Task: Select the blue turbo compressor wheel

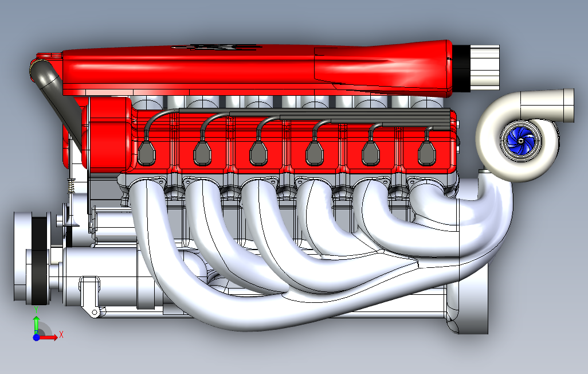Action: (521, 141)
